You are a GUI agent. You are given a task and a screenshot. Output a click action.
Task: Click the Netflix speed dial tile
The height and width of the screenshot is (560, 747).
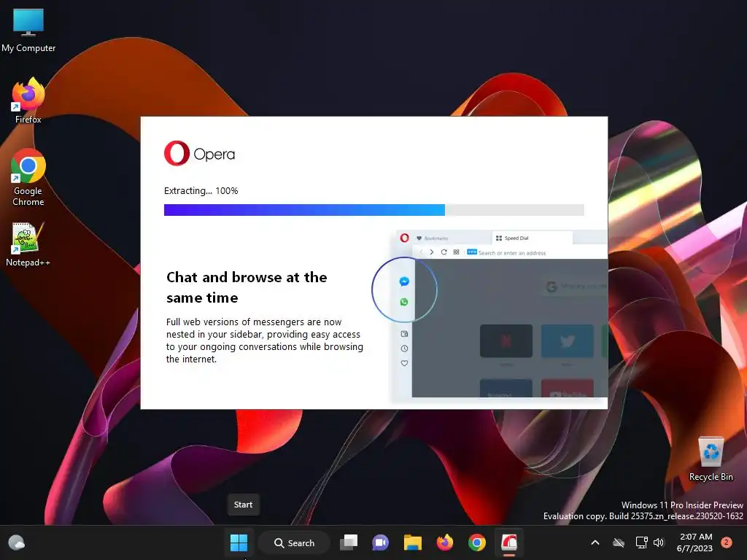click(506, 341)
